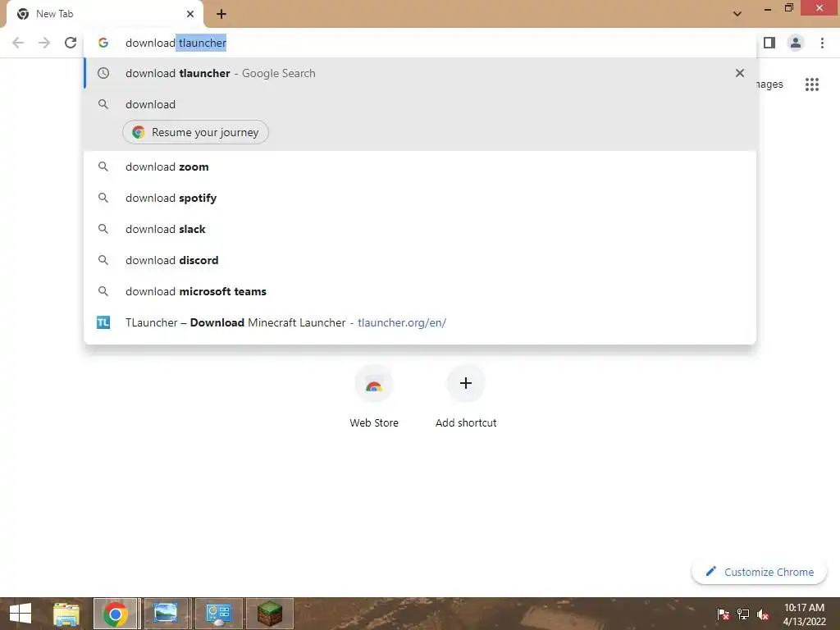Click the Resume your journey chip
The height and width of the screenshot is (630, 840).
195,132
